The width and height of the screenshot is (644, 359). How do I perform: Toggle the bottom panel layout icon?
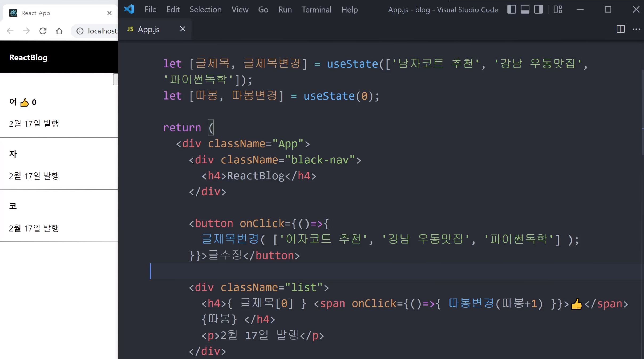525,10
